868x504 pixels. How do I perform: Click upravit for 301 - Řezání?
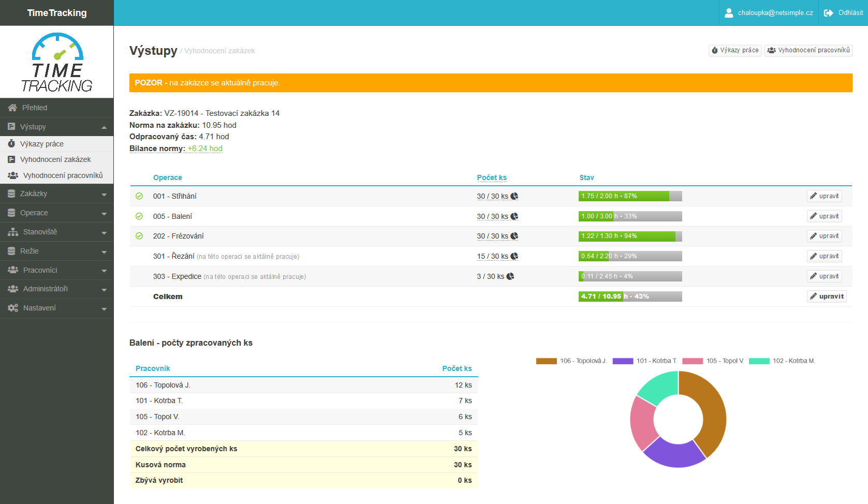pyautogui.click(x=825, y=256)
